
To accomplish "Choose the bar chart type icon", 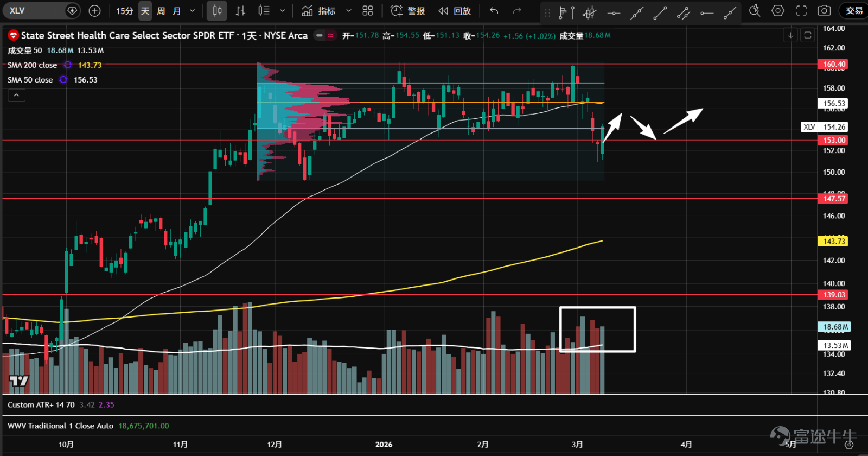I will (x=241, y=11).
